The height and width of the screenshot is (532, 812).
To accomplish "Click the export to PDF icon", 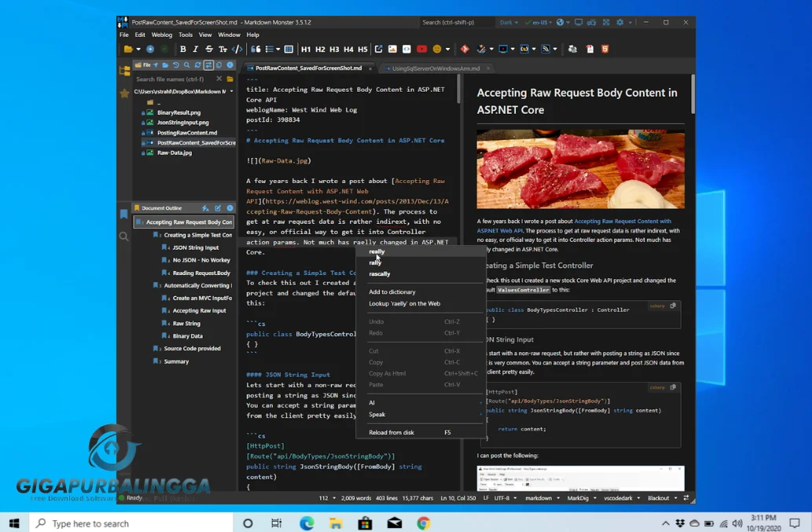I will point(590,50).
